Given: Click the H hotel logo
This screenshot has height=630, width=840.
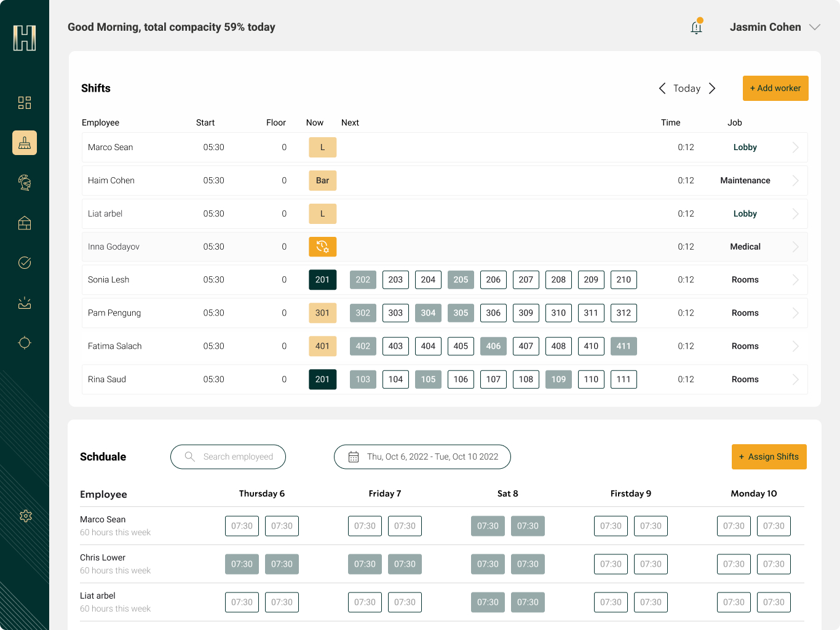Looking at the screenshot, I should pos(25,38).
